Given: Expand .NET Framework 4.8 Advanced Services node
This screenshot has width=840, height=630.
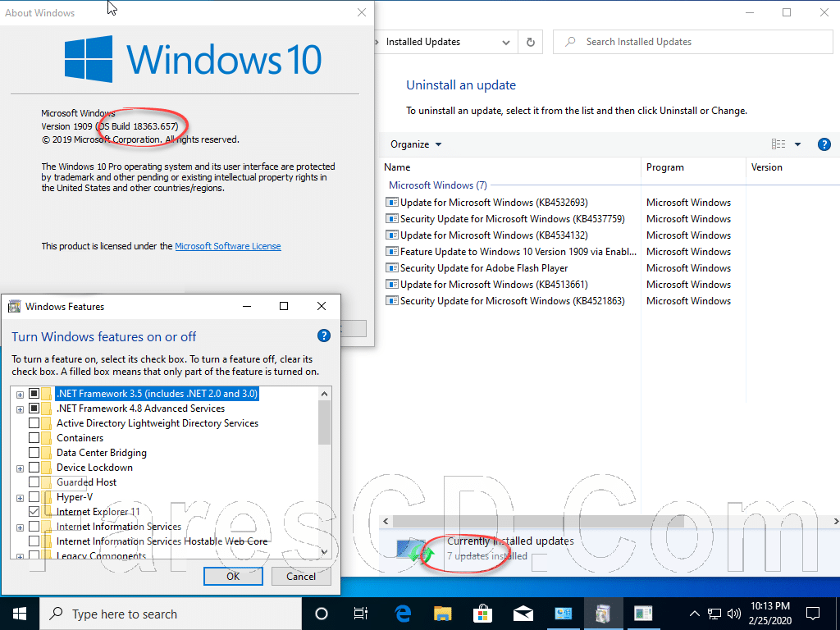Looking at the screenshot, I should (20, 410).
